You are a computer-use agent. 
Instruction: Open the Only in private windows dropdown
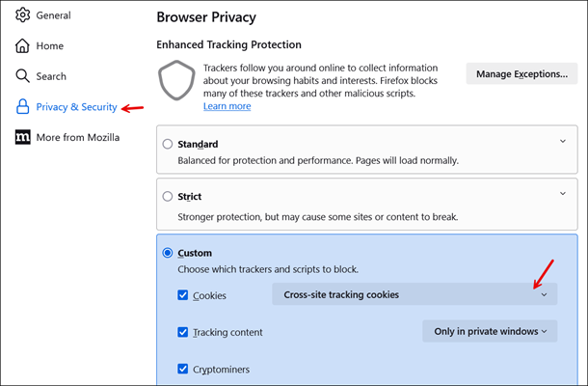490,331
